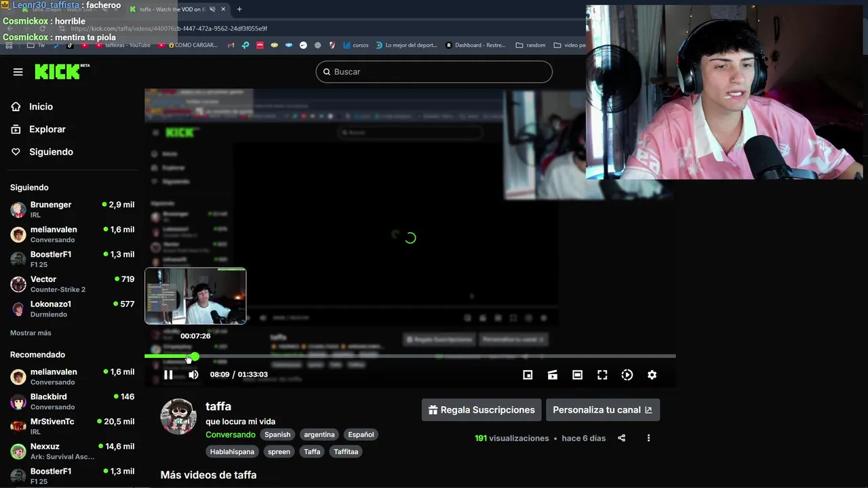Open Vector's Counter-Strike 2 channel
This screenshot has width=868, height=488.
(x=72, y=284)
